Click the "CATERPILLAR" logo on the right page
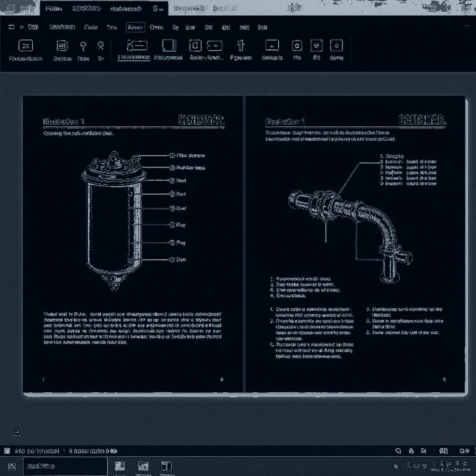 tap(422, 120)
